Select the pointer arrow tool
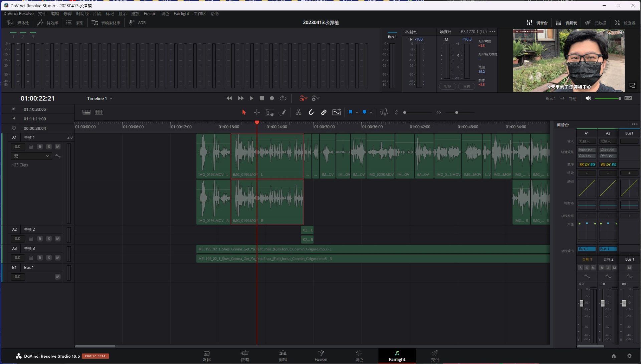The height and width of the screenshot is (364, 641). click(244, 112)
